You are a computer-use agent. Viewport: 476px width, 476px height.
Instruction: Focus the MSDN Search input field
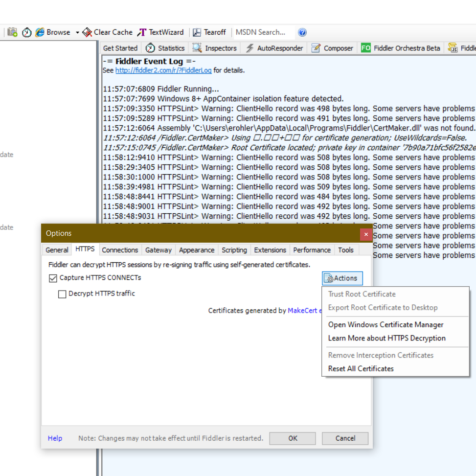point(264,32)
